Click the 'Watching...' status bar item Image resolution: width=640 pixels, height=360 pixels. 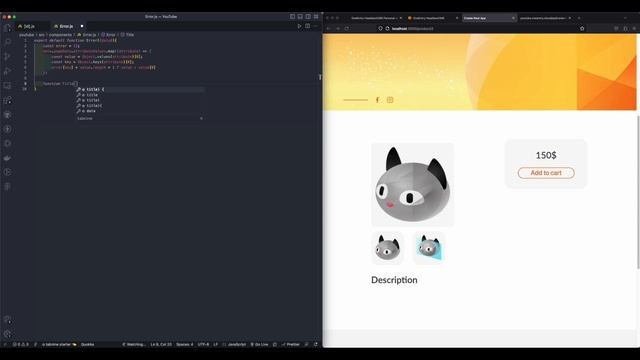134,344
